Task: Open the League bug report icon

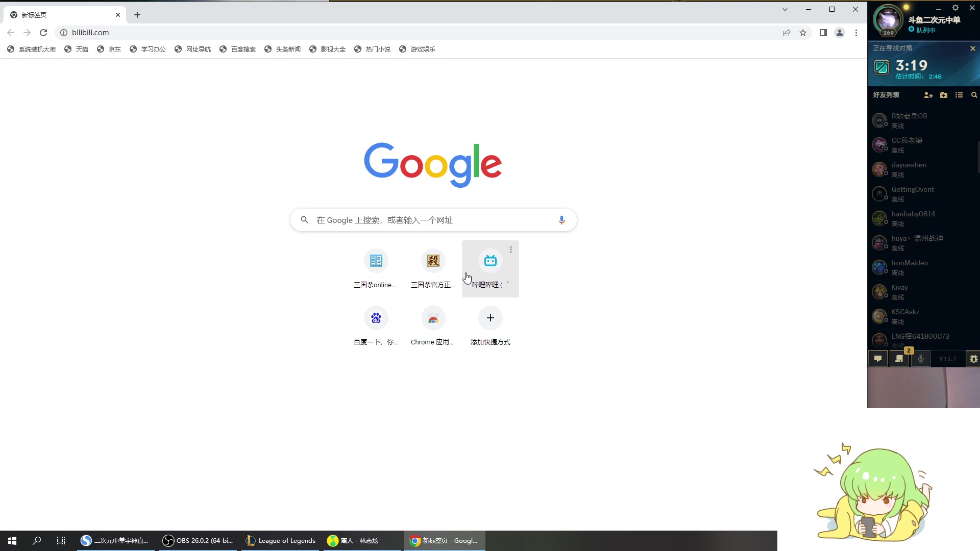Action: [973, 359]
